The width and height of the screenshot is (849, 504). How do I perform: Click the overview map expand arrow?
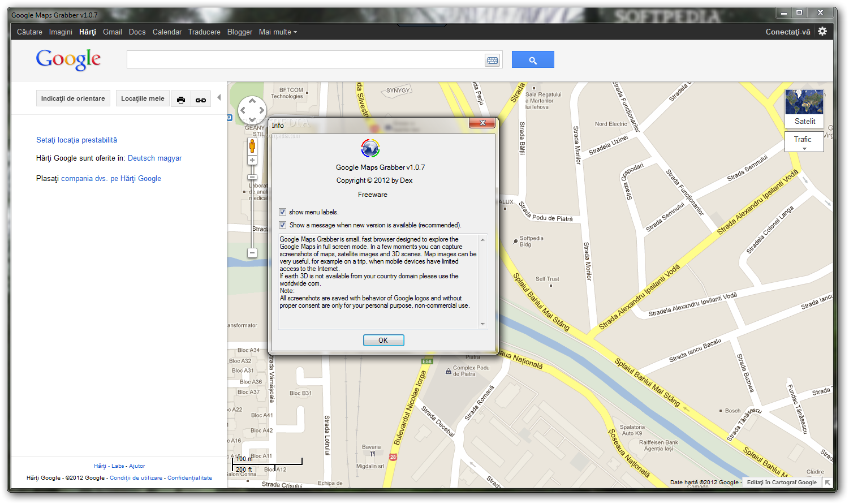tap(828, 483)
